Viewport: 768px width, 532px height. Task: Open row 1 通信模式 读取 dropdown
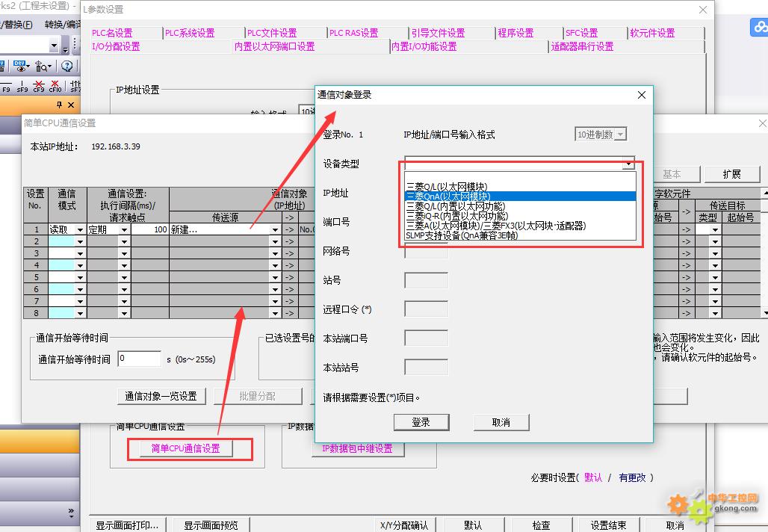pyautogui.click(x=80, y=229)
